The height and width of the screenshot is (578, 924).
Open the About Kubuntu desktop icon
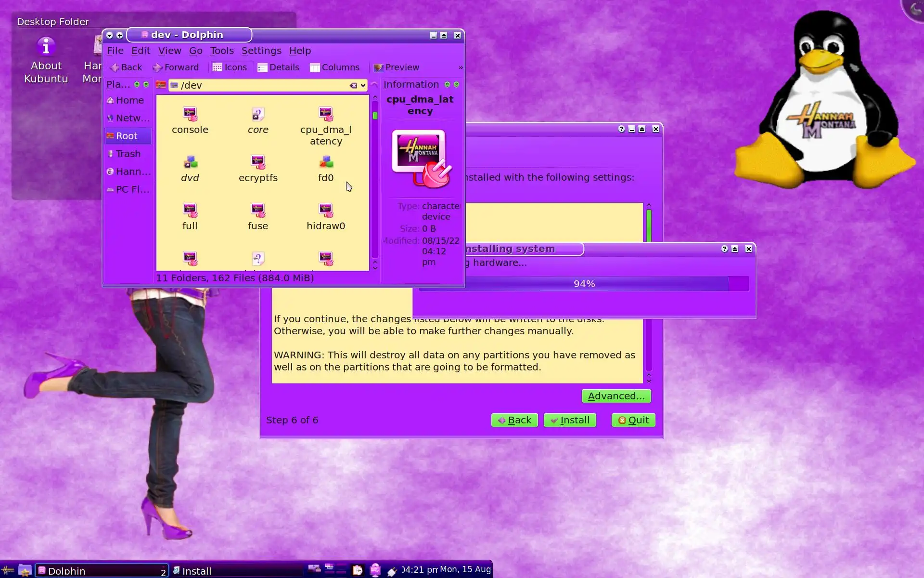click(46, 47)
